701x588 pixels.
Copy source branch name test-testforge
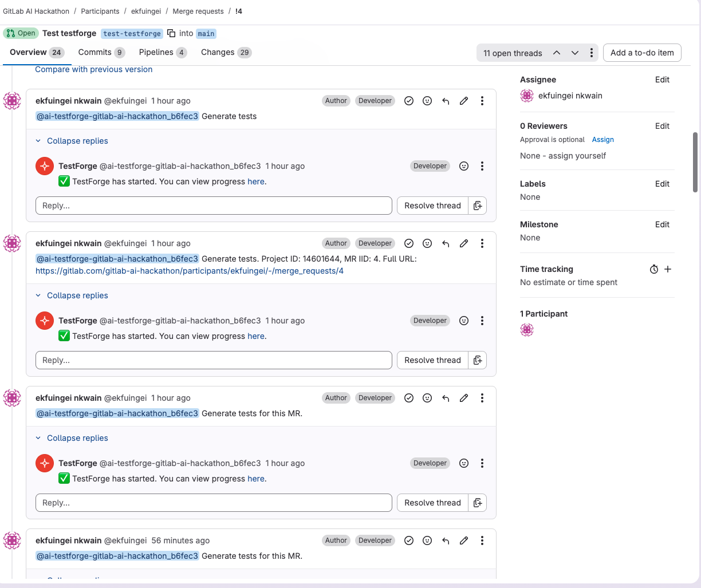click(171, 33)
